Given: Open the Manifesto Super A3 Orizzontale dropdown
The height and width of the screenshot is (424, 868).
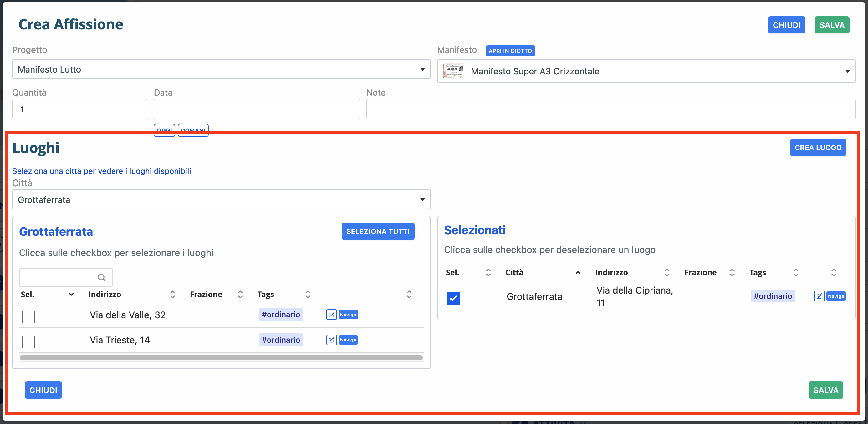Looking at the screenshot, I should click(x=646, y=71).
